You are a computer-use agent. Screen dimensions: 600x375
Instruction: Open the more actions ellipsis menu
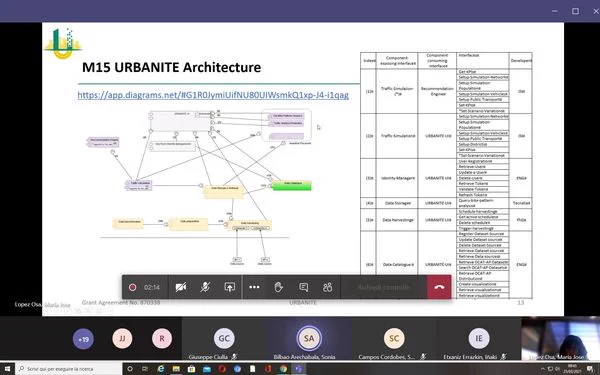254,287
